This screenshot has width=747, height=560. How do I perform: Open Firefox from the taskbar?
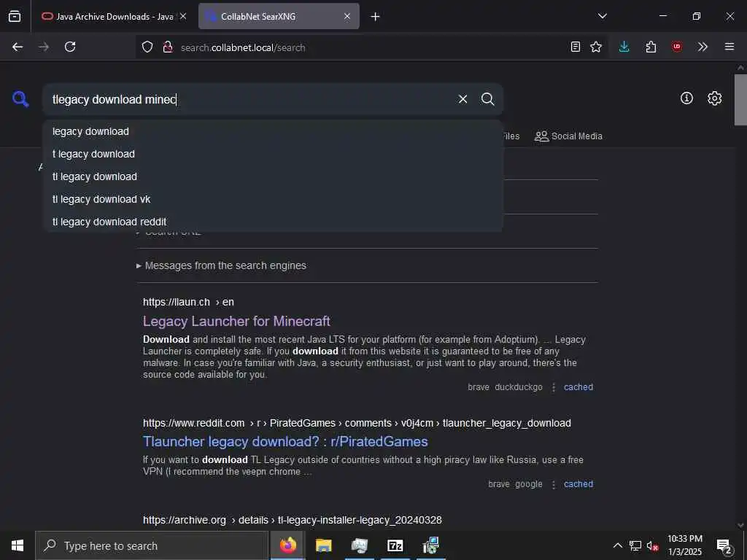[287, 545]
